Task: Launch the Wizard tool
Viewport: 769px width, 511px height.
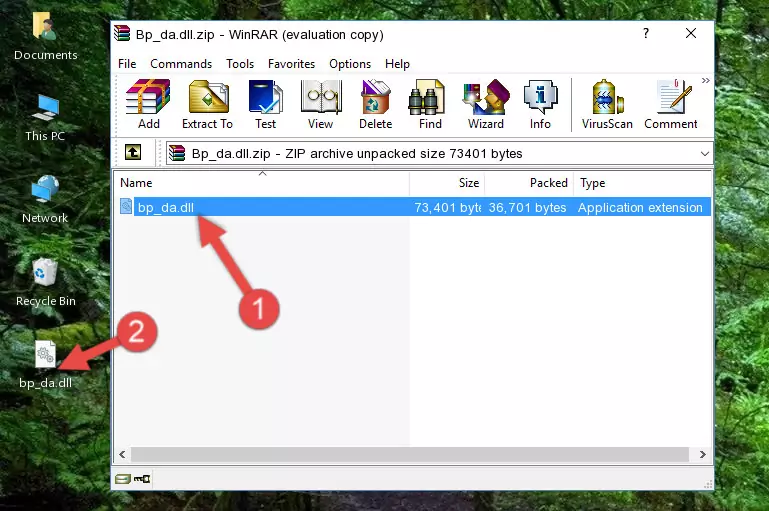Action: tap(486, 104)
